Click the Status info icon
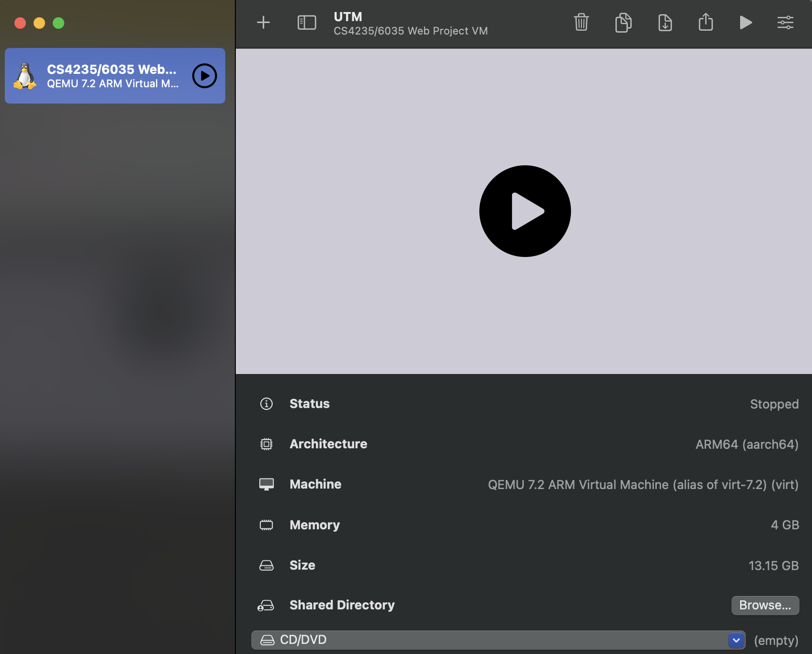The height and width of the screenshot is (654, 812). pos(267,404)
